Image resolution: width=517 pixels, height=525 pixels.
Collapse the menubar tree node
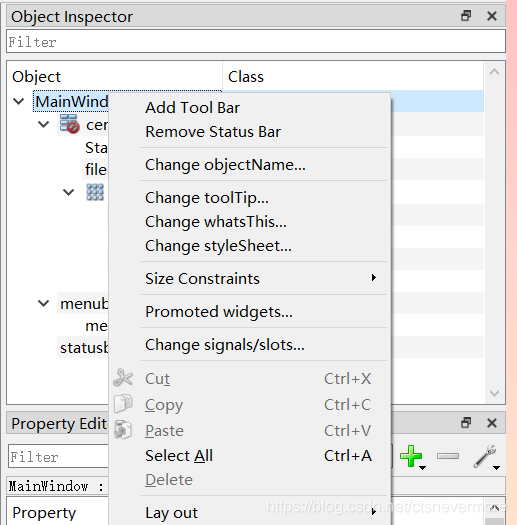[x=44, y=303]
